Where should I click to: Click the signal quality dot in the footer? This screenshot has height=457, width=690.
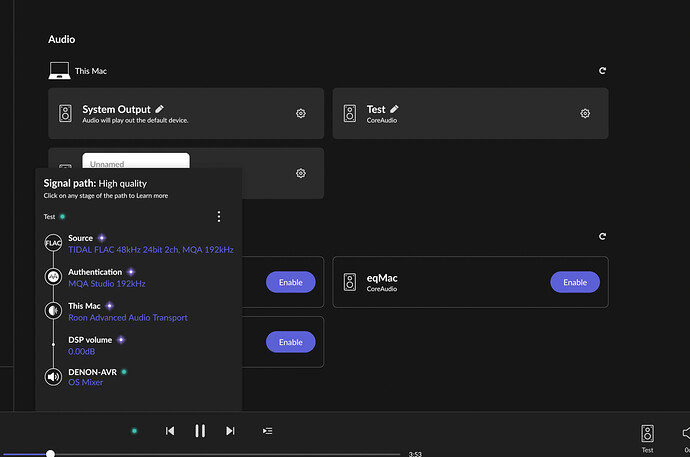point(135,431)
